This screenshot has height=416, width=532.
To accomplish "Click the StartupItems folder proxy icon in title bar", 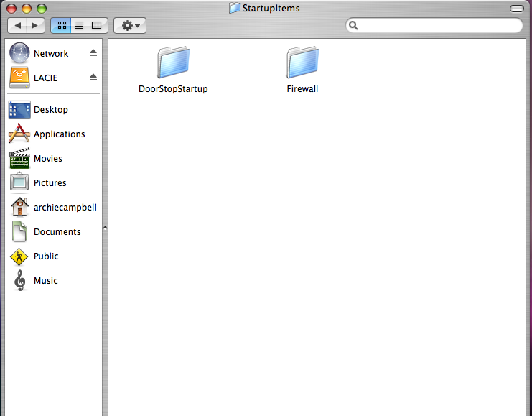I will [x=234, y=8].
